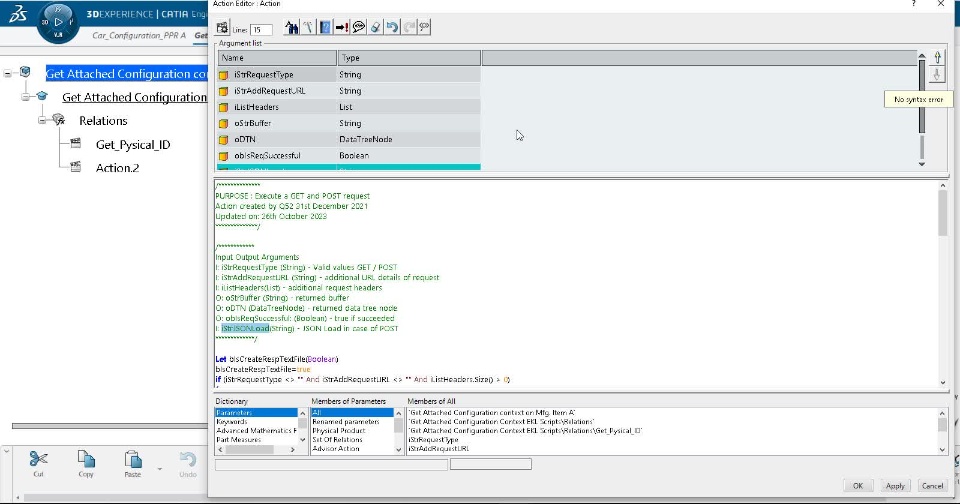
Task: Open the Car_Configuration_PPR A tab
Action: tap(139, 36)
